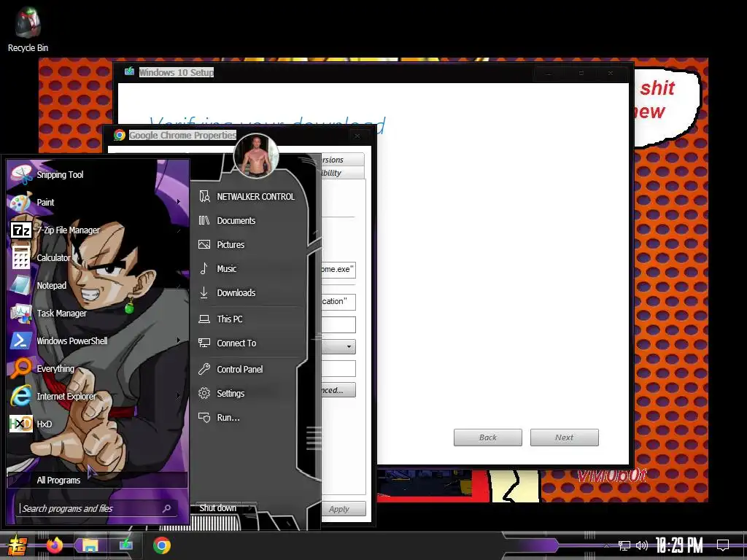Open Task Manager entry
Screen dimensions: 747x560
98,313
